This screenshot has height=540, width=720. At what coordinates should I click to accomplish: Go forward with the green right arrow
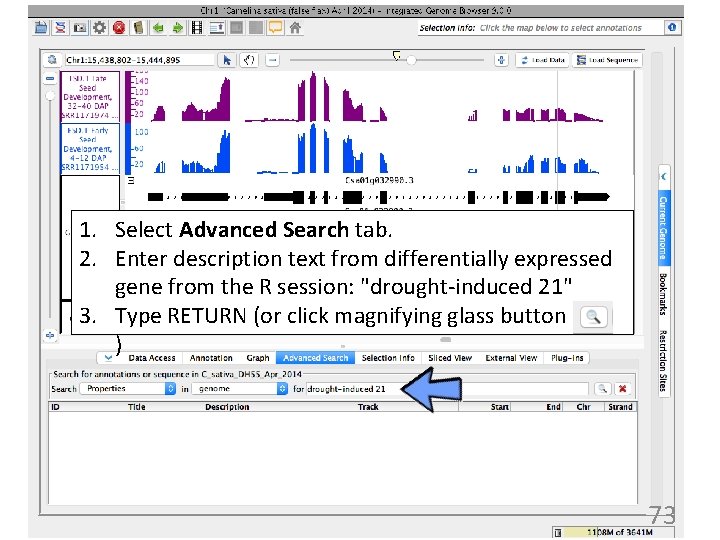[x=177, y=28]
